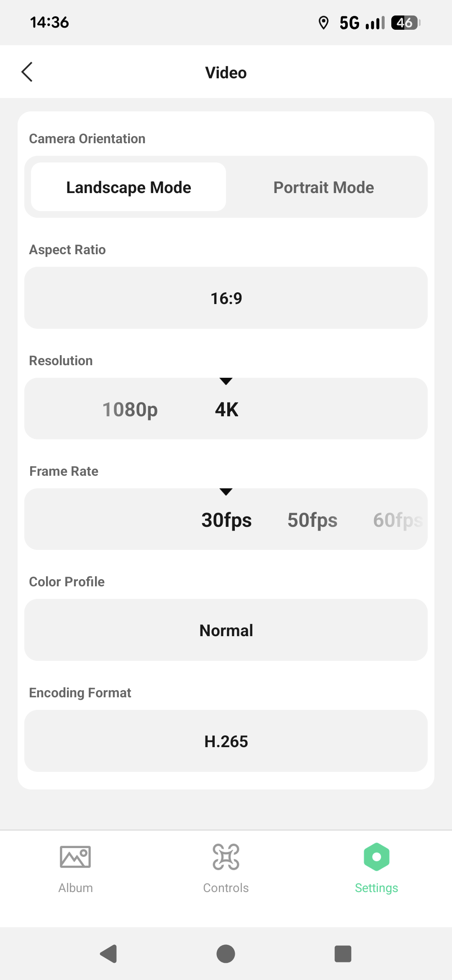
Task: Tap 30fps on frame rate slider
Action: [x=226, y=520]
